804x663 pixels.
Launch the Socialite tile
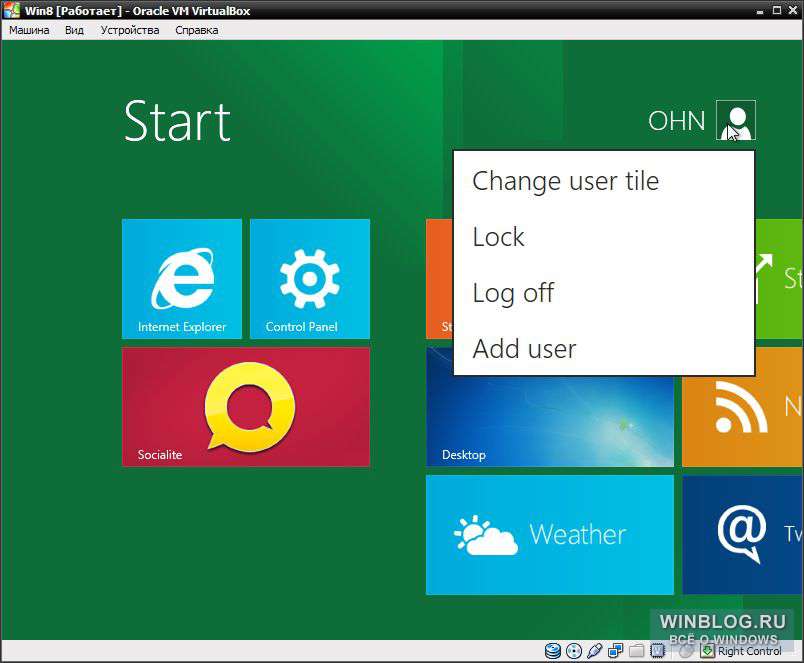(x=246, y=407)
